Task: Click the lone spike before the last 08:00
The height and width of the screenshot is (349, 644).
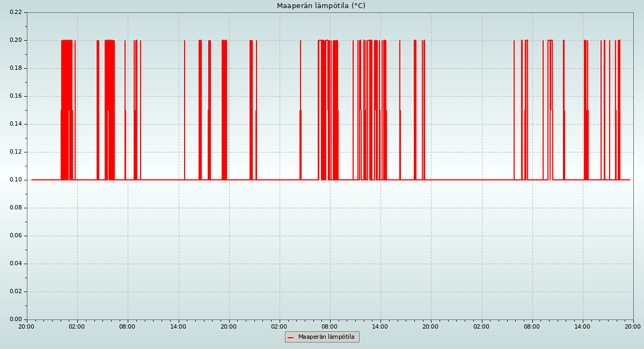Action: 514,107
